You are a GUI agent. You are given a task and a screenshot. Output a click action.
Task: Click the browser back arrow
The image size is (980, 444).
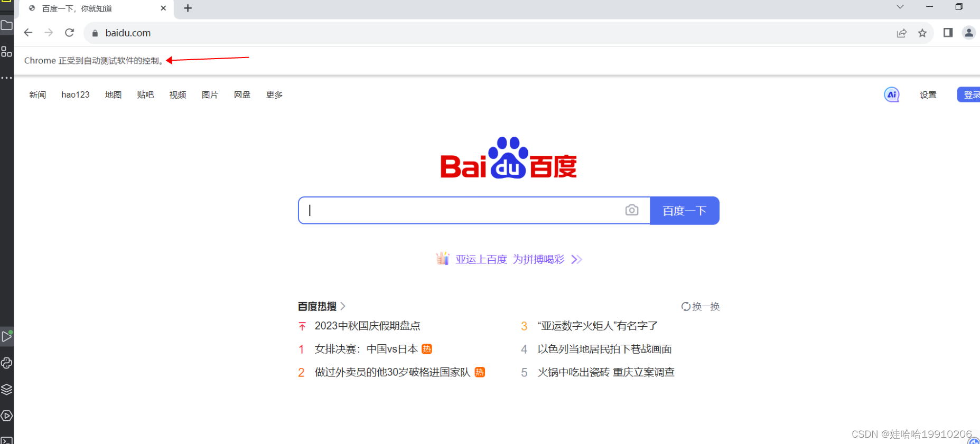pos(28,33)
